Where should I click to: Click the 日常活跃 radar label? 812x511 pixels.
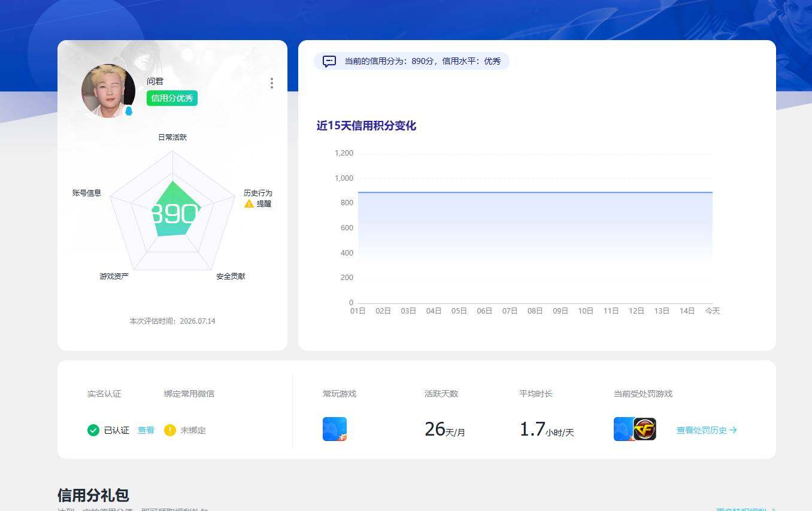tap(172, 137)
